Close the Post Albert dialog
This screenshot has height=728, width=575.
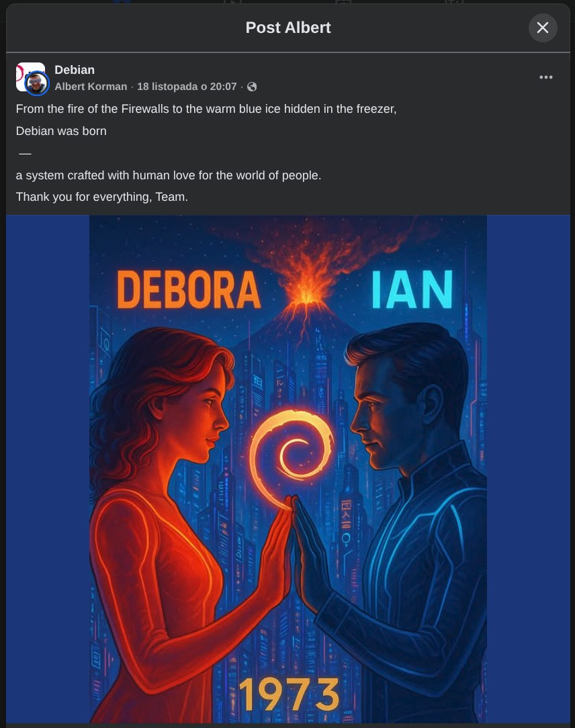[x=543, y=28]
